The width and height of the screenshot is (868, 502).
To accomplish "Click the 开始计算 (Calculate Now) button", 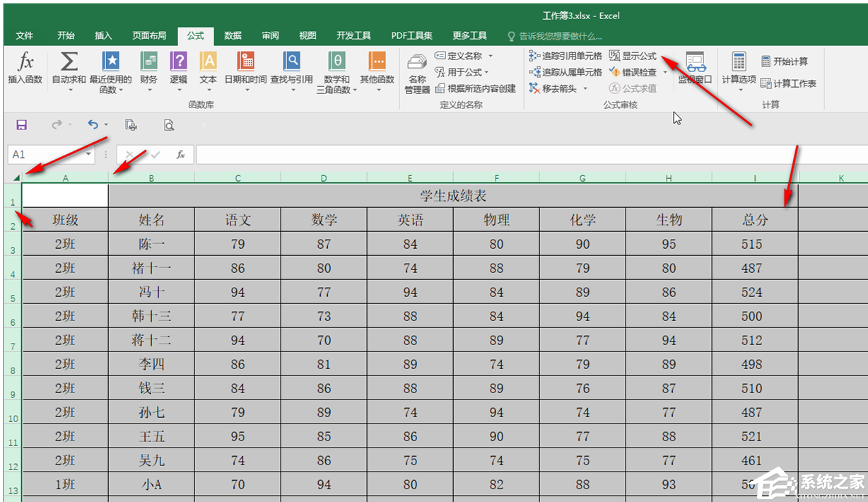I will (x=784, y=62).
